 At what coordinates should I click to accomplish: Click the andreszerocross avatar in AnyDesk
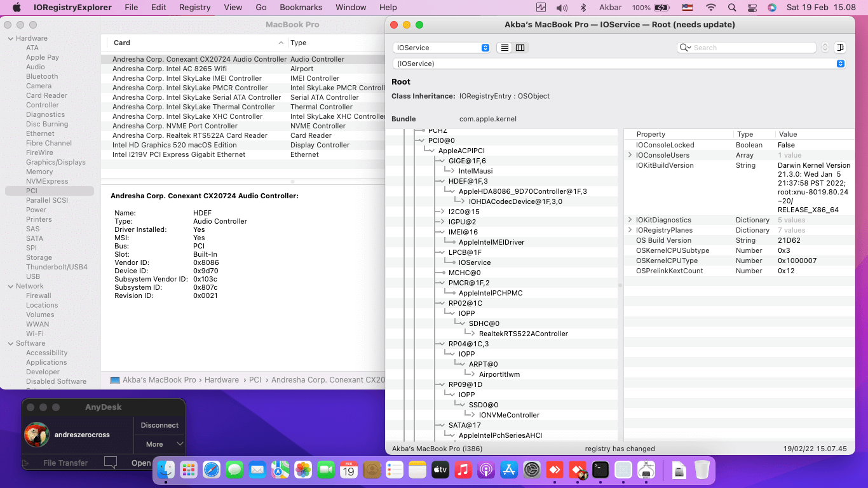pyautogui.click(x=36, y=435)
